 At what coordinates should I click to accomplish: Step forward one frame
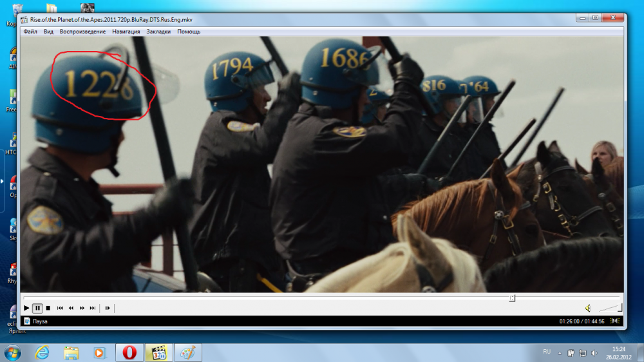click(108, 308)
